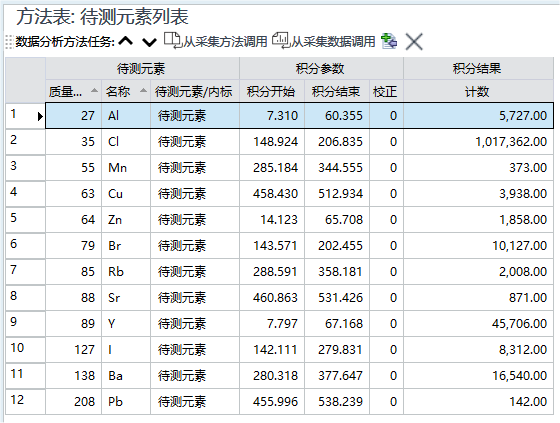Click 计数 column header
The image size is (560, 423).
[x=478, y=91]
